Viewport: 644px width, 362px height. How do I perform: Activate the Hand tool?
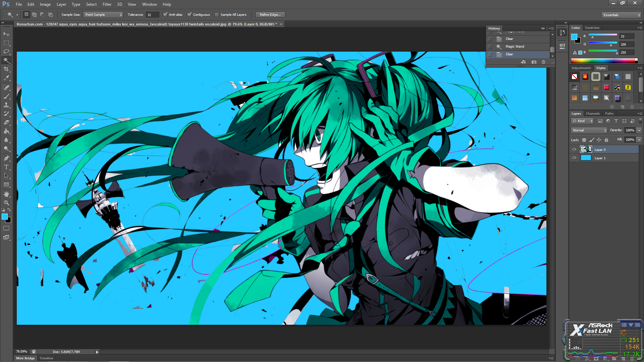click(6, 194)
